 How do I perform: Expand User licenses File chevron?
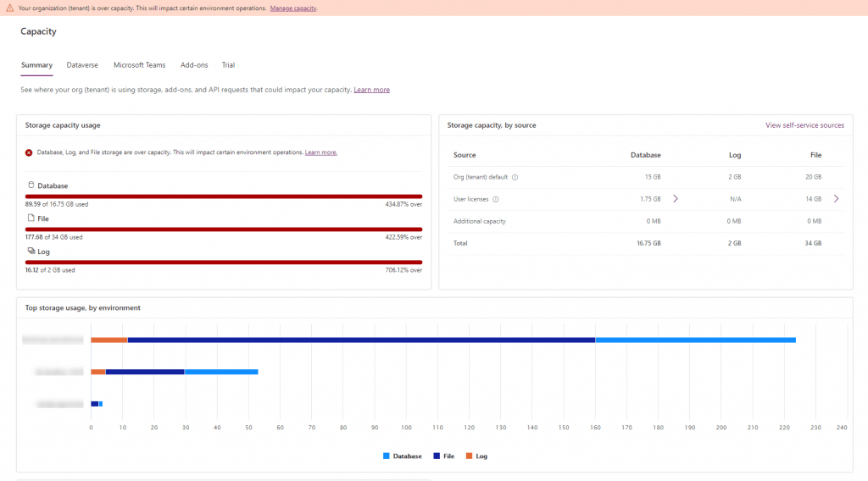(836, 198)
